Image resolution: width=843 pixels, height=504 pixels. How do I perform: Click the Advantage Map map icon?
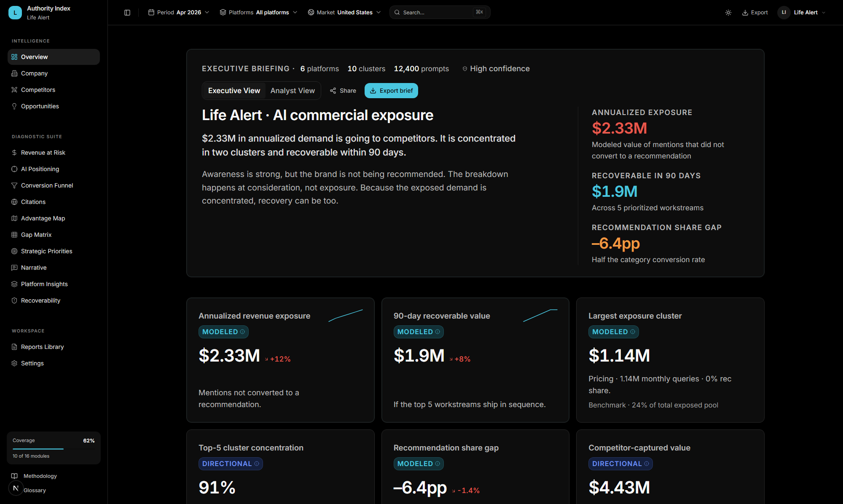point(14,218)
